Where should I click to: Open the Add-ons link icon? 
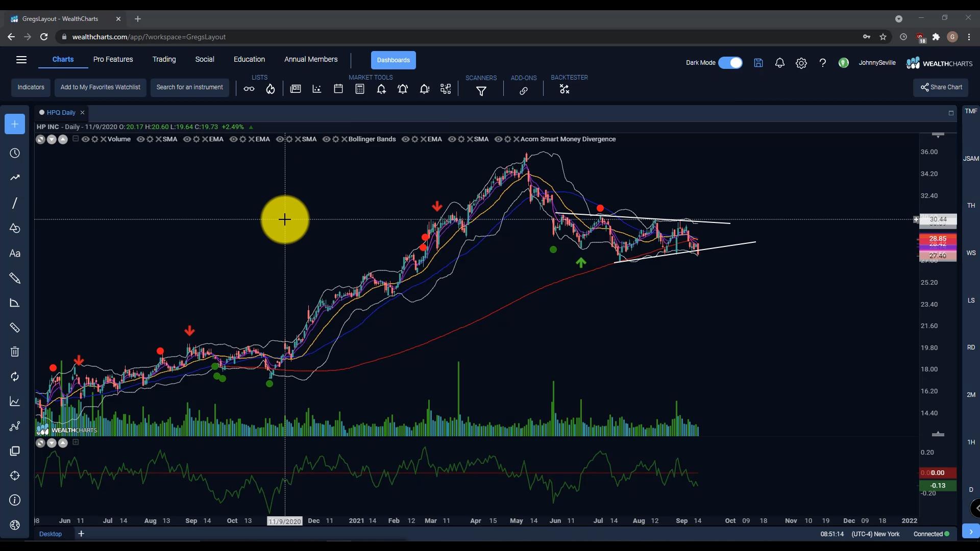pos(524,91)
